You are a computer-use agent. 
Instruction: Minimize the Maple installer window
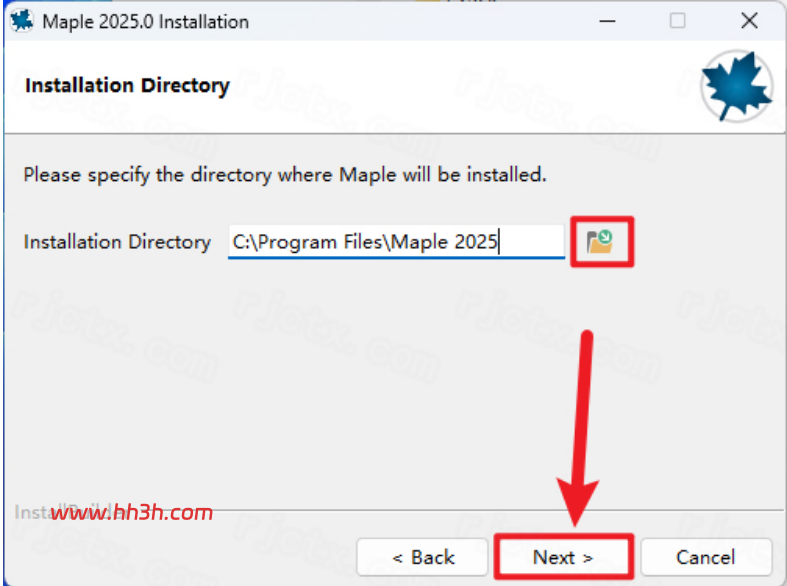(607, 21)
